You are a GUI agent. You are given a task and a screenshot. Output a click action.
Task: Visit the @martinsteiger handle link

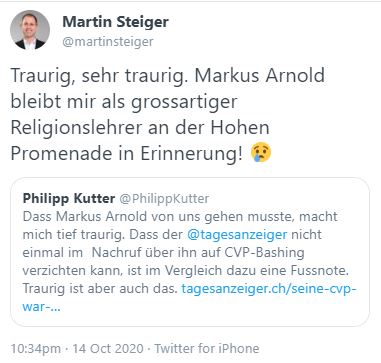click(x=108, y=42)
